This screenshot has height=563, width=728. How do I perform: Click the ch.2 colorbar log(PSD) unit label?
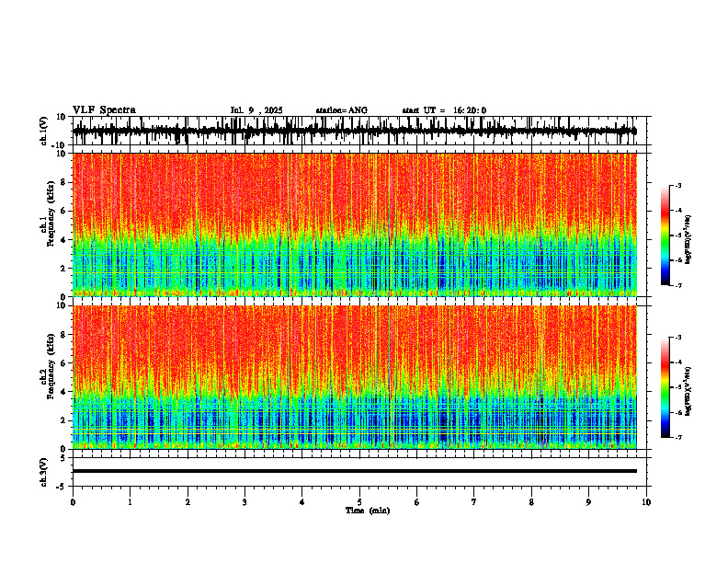688,391
